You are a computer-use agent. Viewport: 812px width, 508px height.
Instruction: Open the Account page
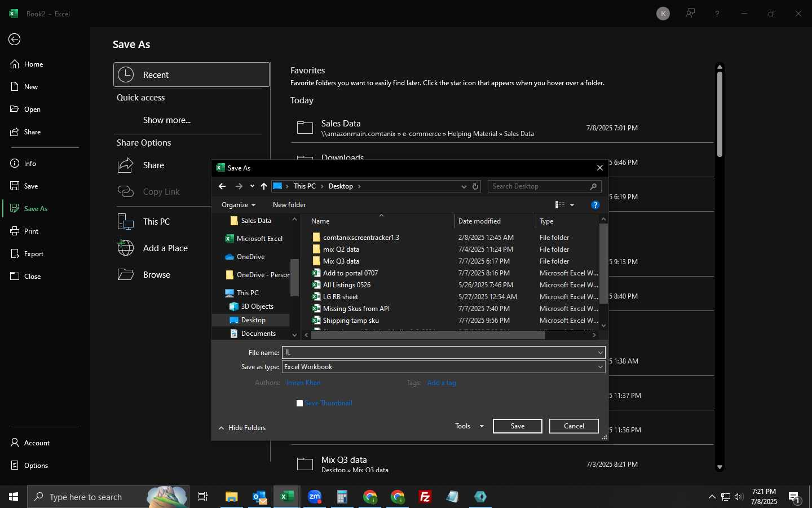tap(30, 443)
